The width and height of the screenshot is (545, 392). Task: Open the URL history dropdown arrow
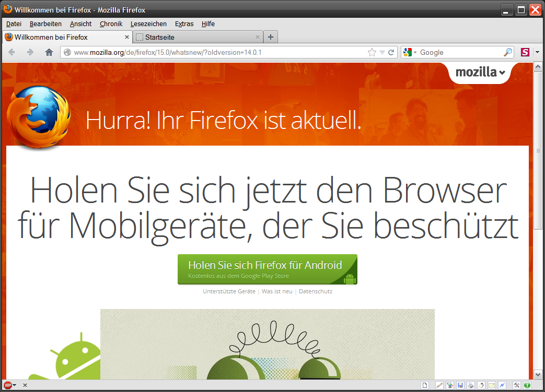point(382,52)
